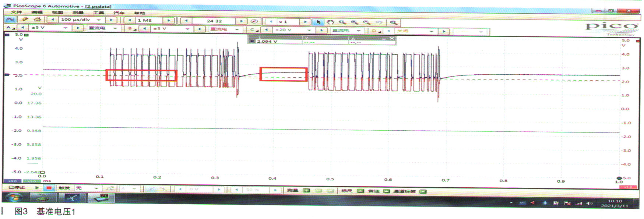Open the 工具 menu
The width and height of the screenshot is (644, 219).
pos(98,13)
